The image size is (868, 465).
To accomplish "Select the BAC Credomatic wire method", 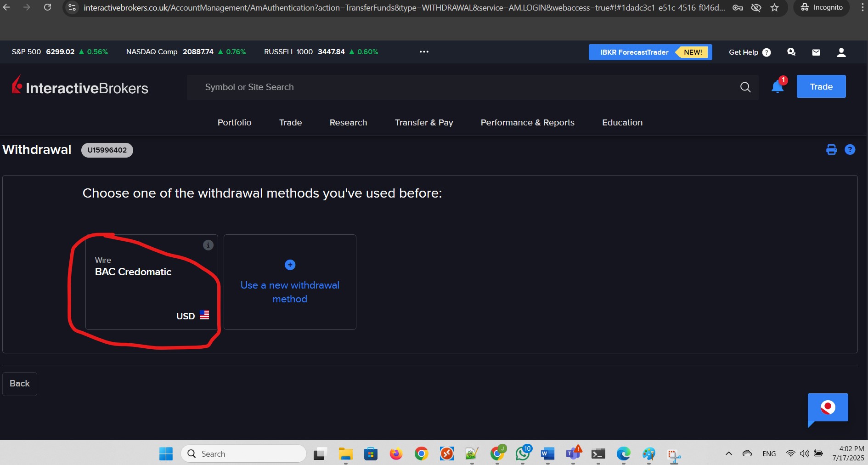I will click(x=152, y=282).
